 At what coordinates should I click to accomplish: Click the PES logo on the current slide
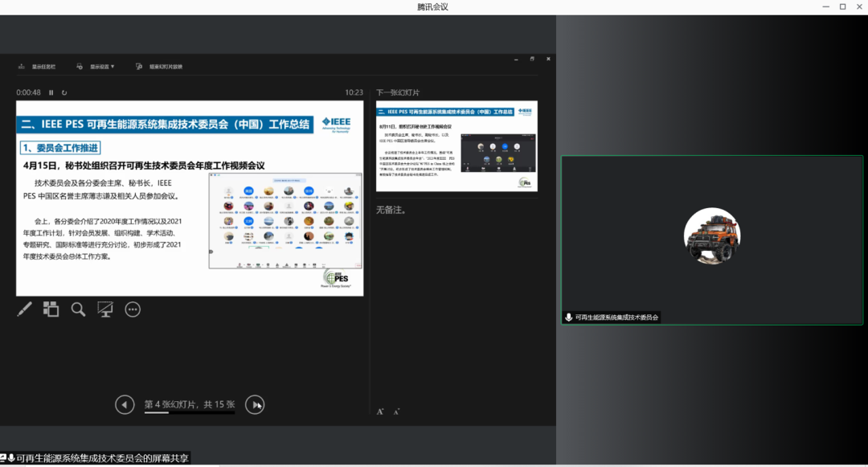337,278
